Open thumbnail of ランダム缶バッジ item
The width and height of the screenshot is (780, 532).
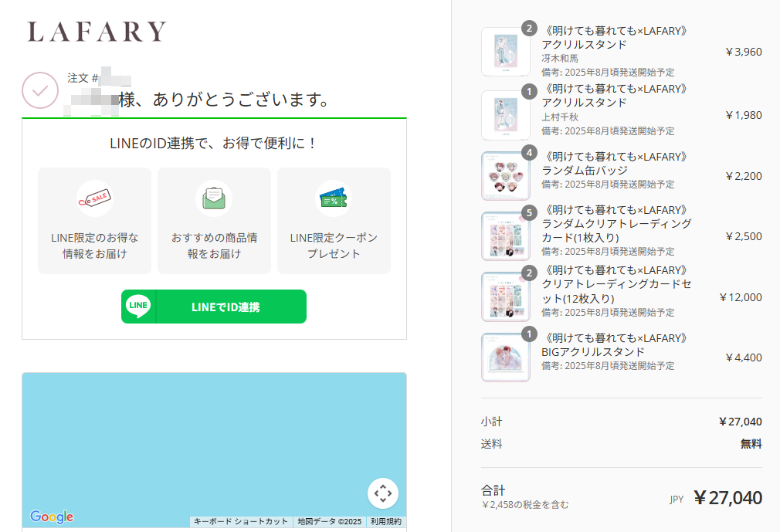click(x=505, y=176)
